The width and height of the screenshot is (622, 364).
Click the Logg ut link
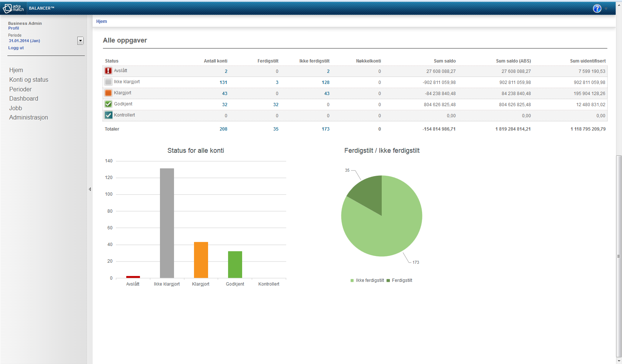[x=16, y=48]
